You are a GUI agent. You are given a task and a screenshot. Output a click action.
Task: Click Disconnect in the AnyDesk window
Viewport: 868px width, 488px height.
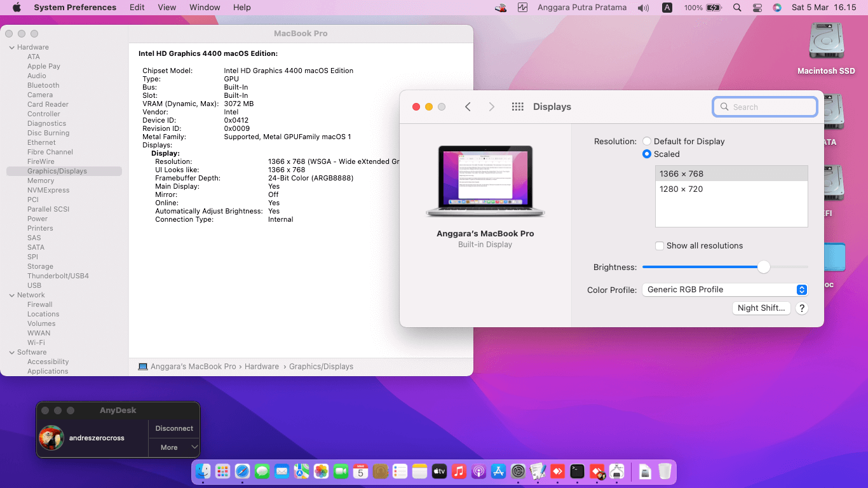coord(174,428)
